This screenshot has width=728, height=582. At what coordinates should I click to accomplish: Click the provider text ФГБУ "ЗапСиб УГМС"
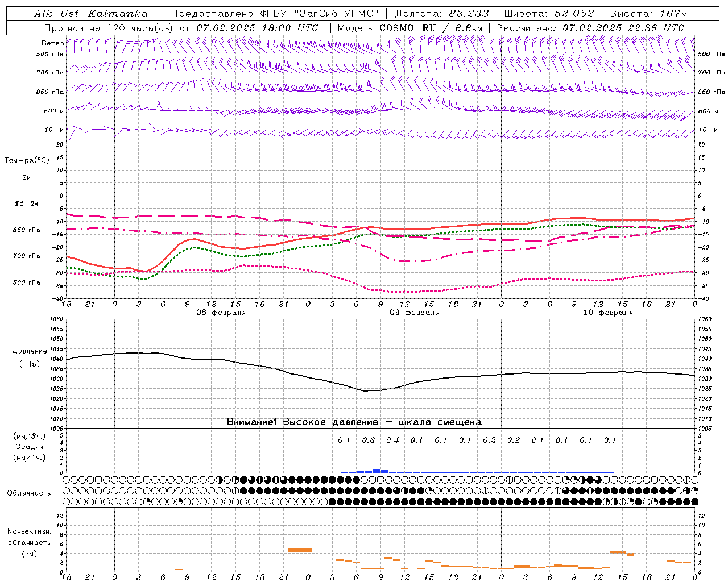pos(320,14)
